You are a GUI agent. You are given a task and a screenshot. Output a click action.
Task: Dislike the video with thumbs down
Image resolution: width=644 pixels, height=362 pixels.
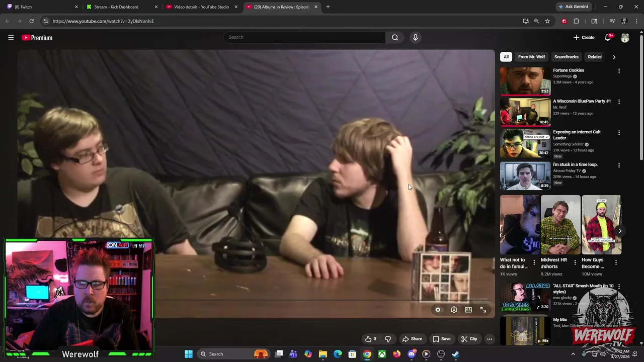[388, 339]
